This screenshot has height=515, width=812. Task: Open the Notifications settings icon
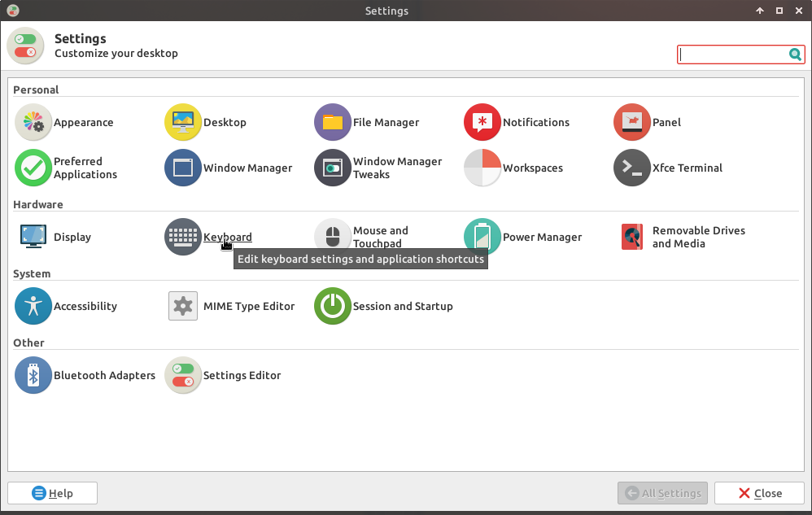482,122
